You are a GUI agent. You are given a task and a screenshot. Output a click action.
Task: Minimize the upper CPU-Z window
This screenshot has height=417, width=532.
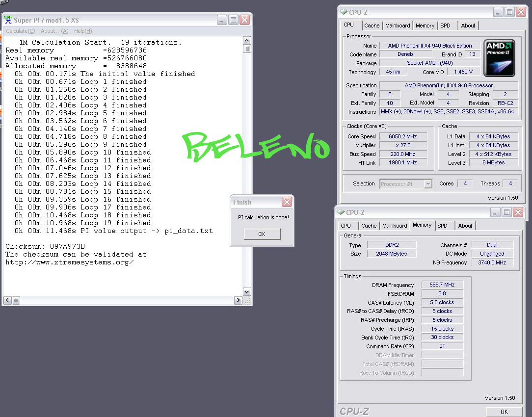coord(498,12)
